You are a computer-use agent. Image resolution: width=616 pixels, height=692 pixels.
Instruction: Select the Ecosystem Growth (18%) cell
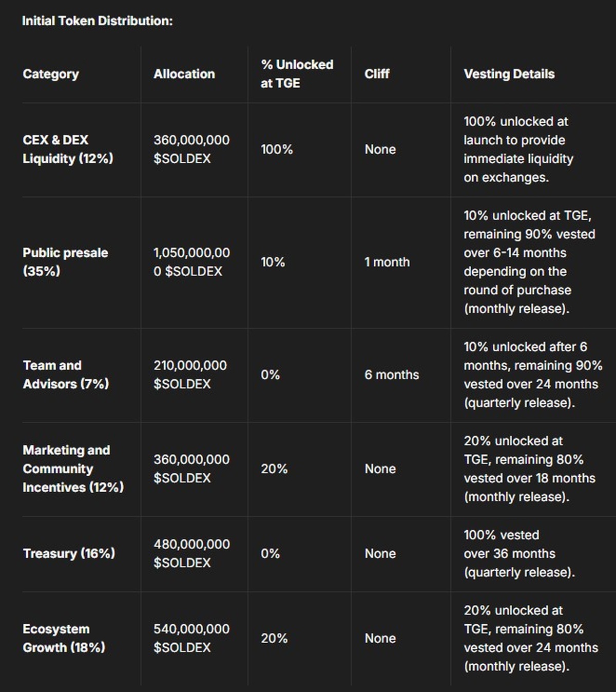pyautogui.click(x=64, y=638)
